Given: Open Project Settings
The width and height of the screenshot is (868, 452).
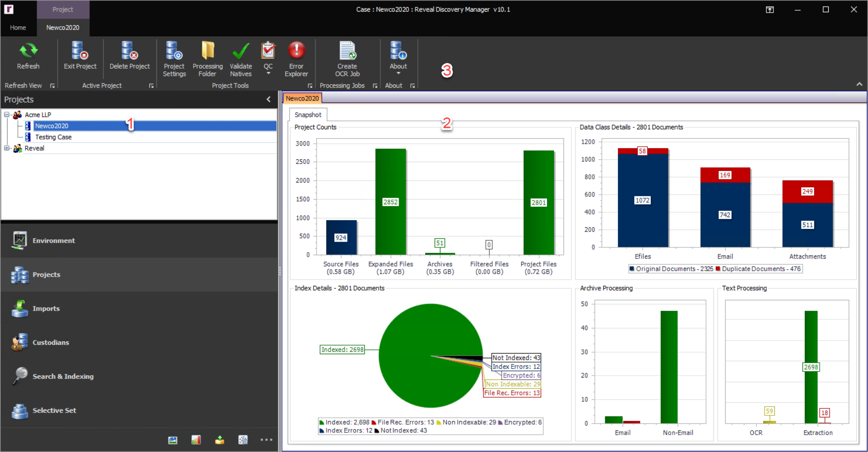Looking at the screenshot, I should (174, 59).
